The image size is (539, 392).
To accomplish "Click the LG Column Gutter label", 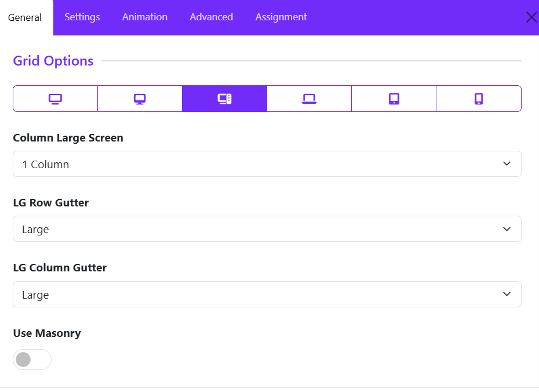I will [60, 268].
